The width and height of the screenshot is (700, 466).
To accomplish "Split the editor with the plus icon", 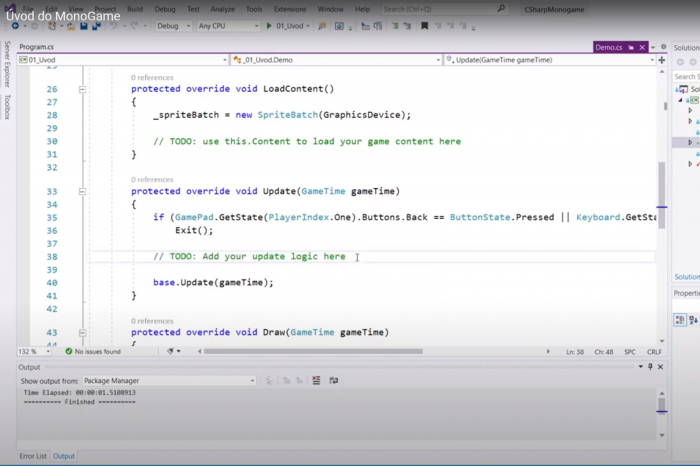I will (662, 60).
